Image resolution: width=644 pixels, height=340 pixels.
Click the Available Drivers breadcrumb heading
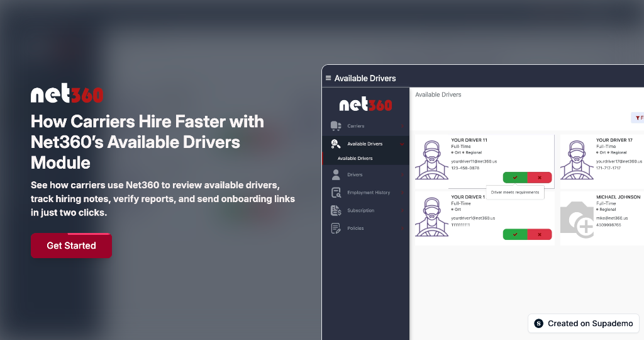(438, 94)
